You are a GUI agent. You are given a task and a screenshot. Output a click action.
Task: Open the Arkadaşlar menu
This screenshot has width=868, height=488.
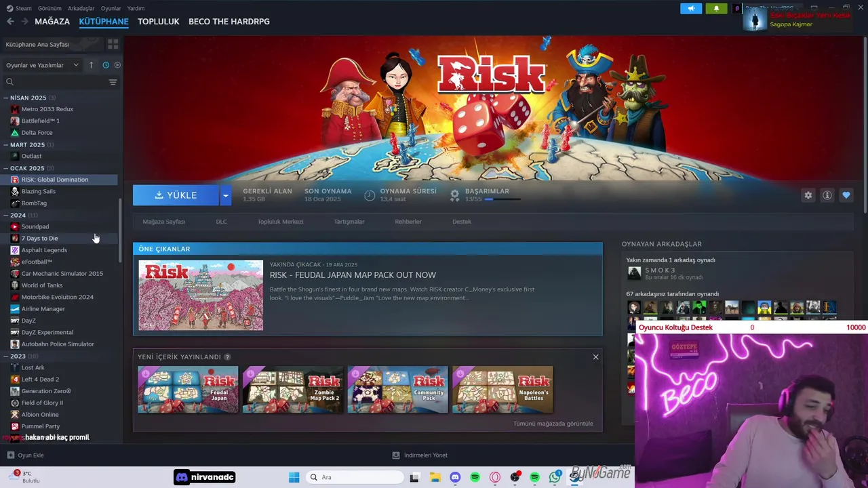[81, 8]
